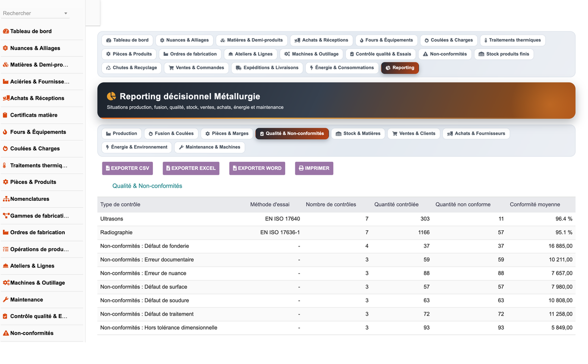Screen dimensions: 588x364
Task: Click the Aciéries & Fournisseurs factory icon
Action: 6,82
